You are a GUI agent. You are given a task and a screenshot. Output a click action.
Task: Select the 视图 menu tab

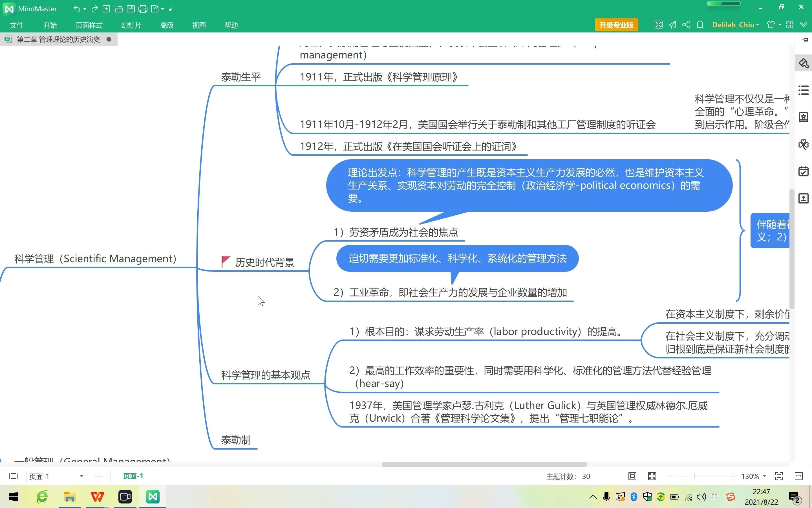199,25
